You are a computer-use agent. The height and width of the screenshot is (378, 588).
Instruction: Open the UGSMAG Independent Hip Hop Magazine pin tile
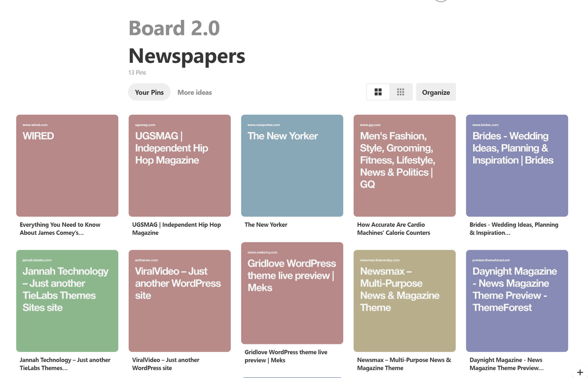click(x=180, y=166)
